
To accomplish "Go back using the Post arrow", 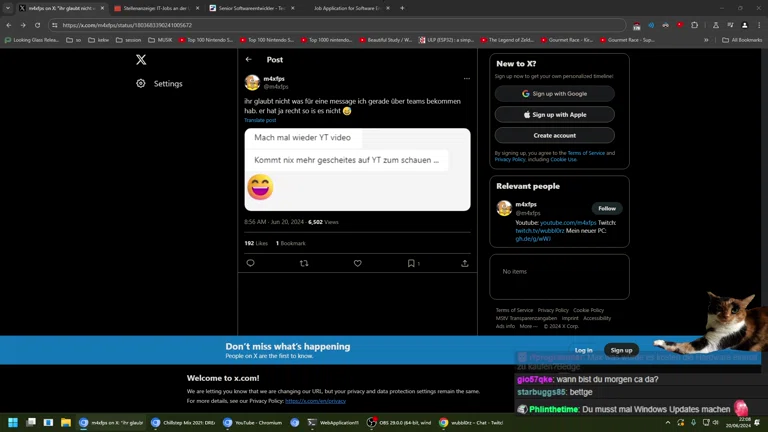I will point(249,60).
